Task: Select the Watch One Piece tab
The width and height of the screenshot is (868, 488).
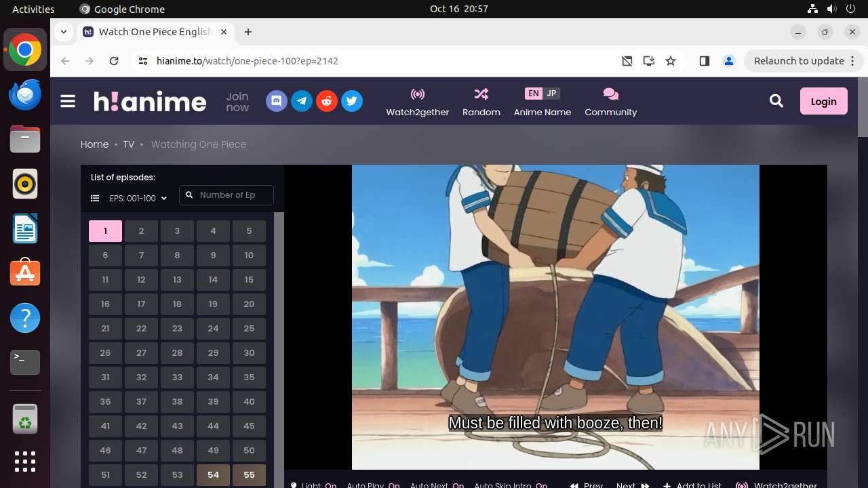Action: point(156,32)
